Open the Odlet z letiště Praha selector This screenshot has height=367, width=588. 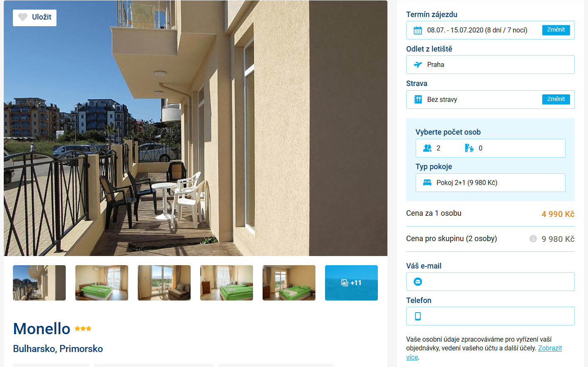(490, 65)
